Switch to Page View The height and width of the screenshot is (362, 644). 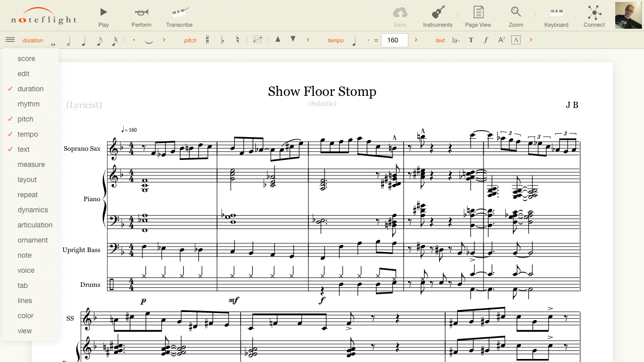tap(478, 16)
